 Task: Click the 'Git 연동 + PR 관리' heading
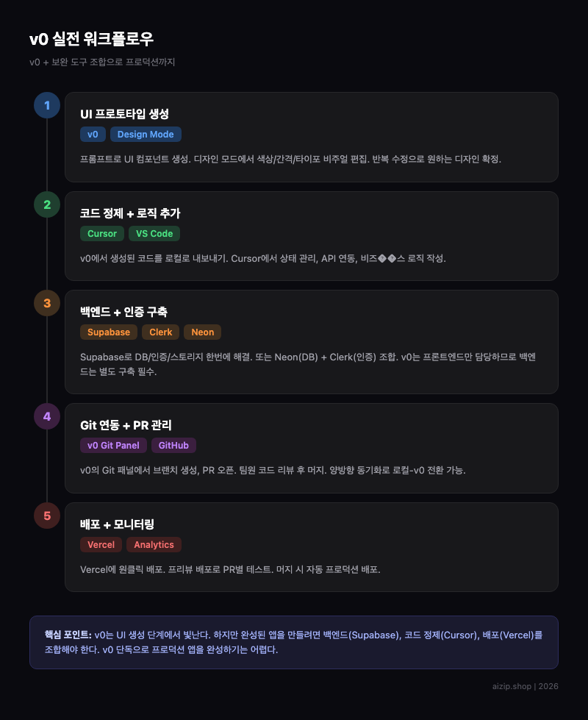point(126,425)
